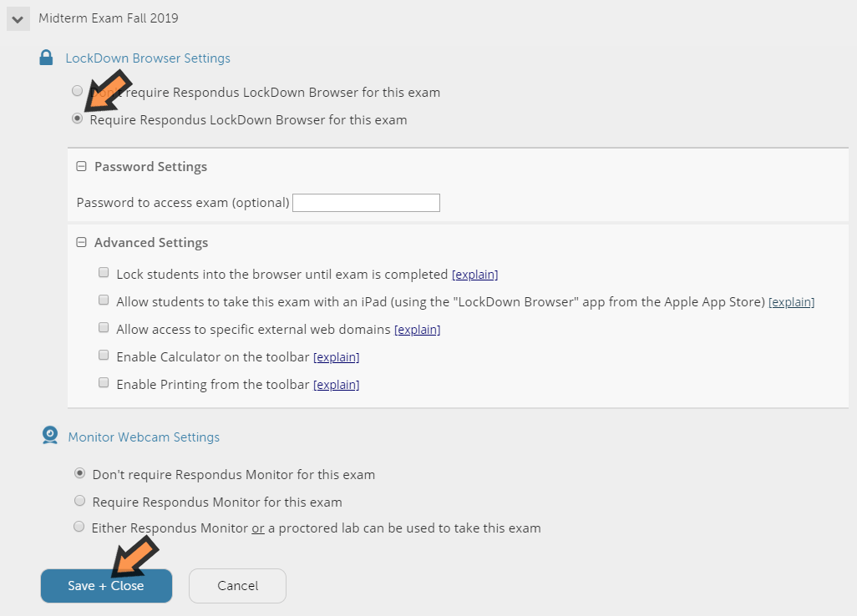This screenshot has height=616, width=857.
Task: Open explain link for external web domains
Action: pyautogui.click(x=417, y=330)
